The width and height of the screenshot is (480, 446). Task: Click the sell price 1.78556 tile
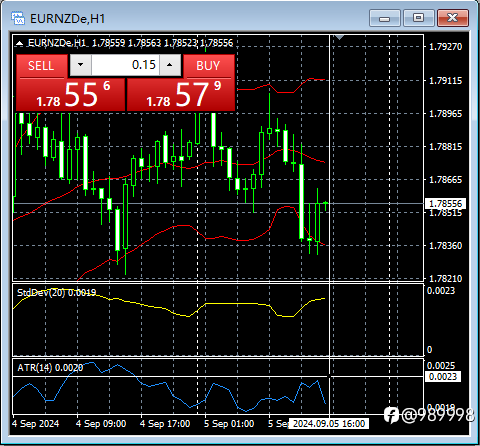(70, 95)
